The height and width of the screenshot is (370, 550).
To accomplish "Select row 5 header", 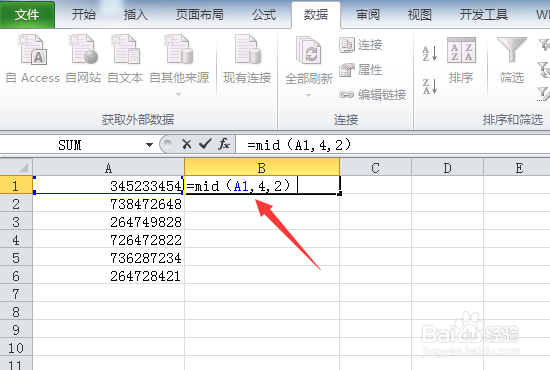I will pos(16,257).
